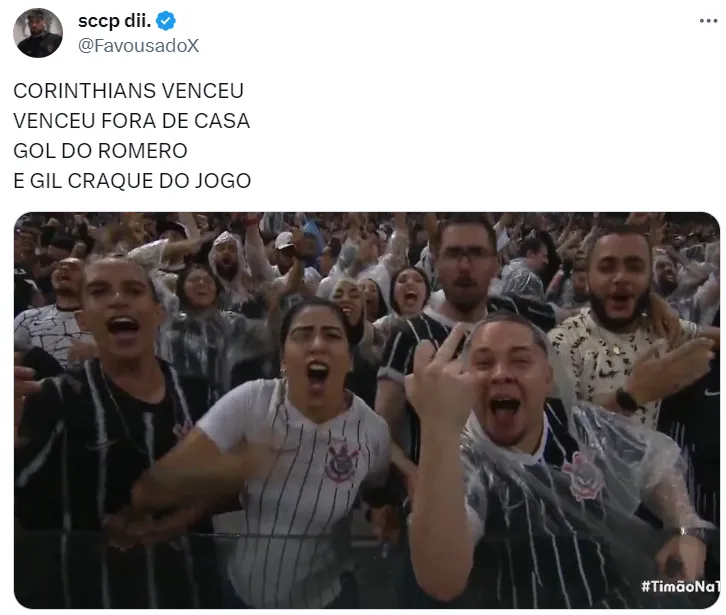The width and height of the screenshot is (726, 615).
Task: Click the GOL DO ROMERO text line
Action: click(100, 151)
